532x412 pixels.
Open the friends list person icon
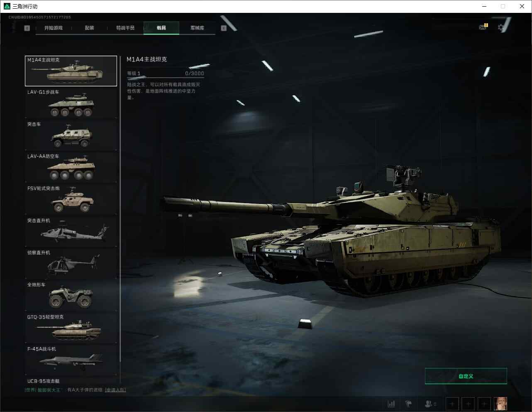pyautogui.click(x=429, y=404)
